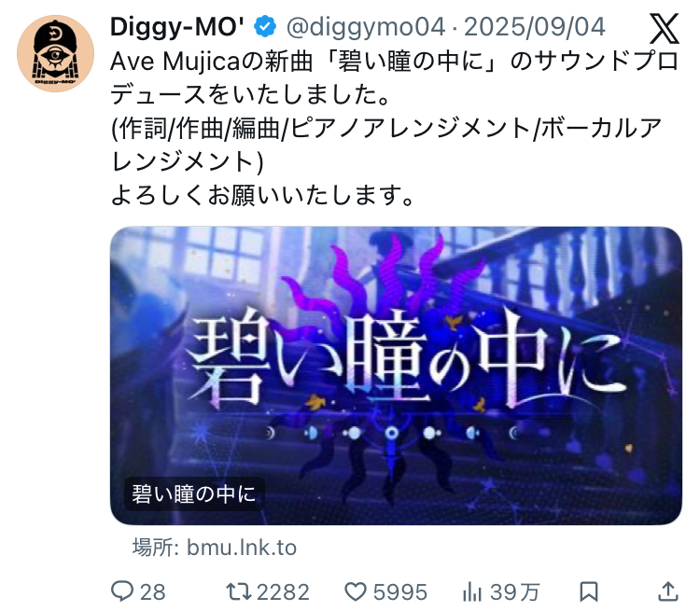
Task: Click the like count 5995
Action: point(400,592)
